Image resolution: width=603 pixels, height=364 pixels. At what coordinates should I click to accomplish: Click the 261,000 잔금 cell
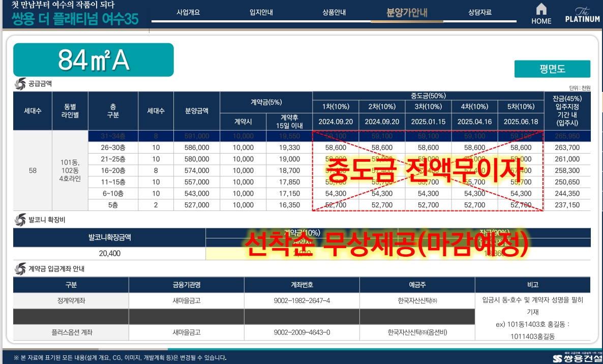tap(567, 159)
